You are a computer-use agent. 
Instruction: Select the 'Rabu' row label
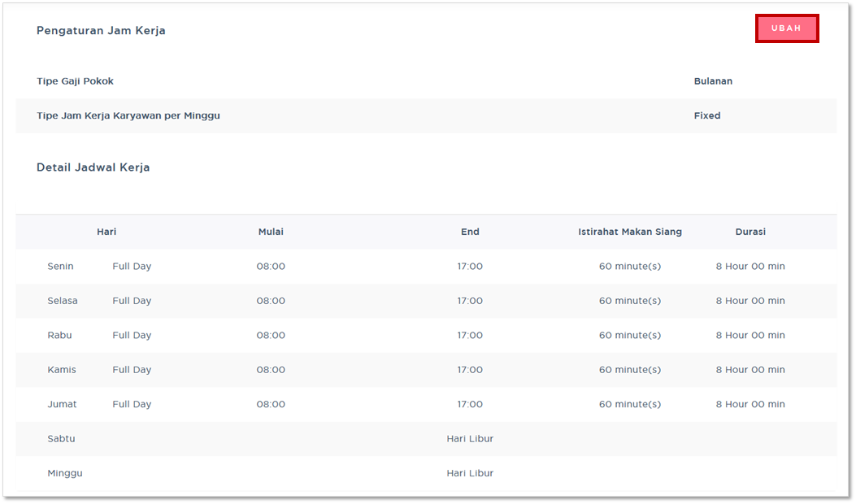click(x=59, y=335)
